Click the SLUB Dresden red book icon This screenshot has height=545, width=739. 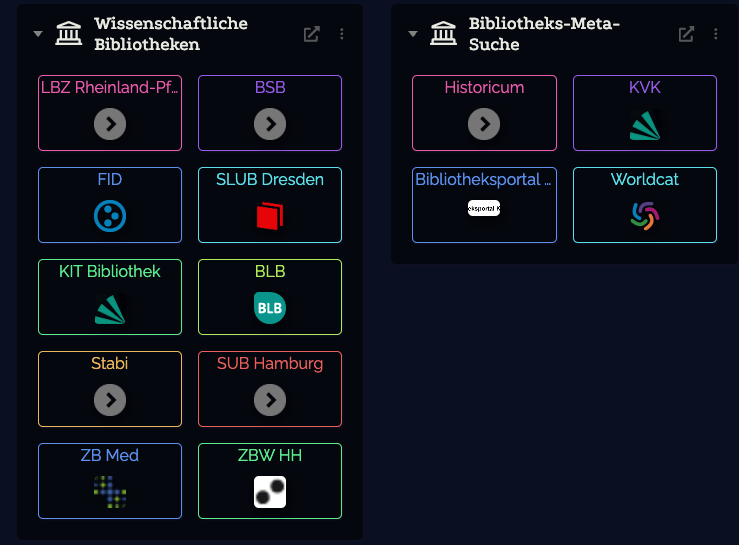270,216
